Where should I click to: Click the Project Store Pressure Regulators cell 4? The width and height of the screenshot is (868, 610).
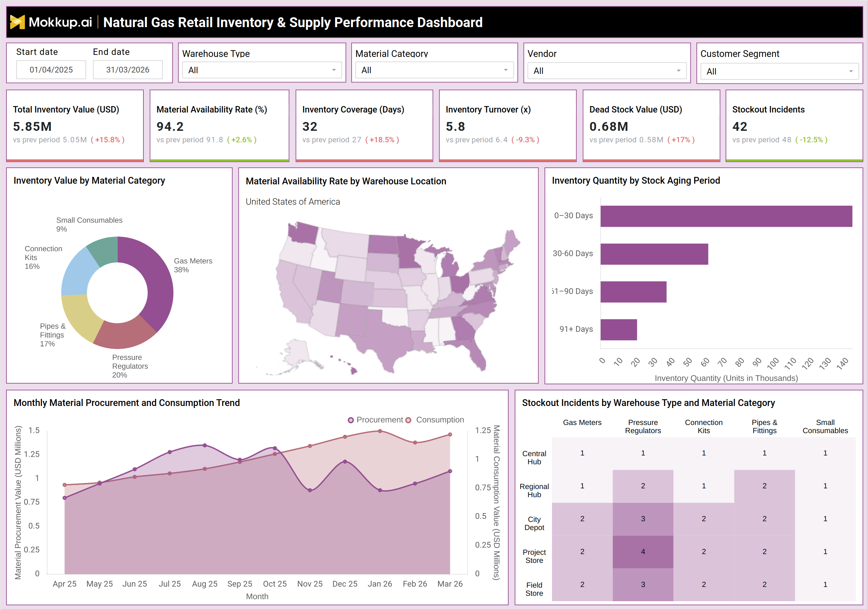pos(643,552)
